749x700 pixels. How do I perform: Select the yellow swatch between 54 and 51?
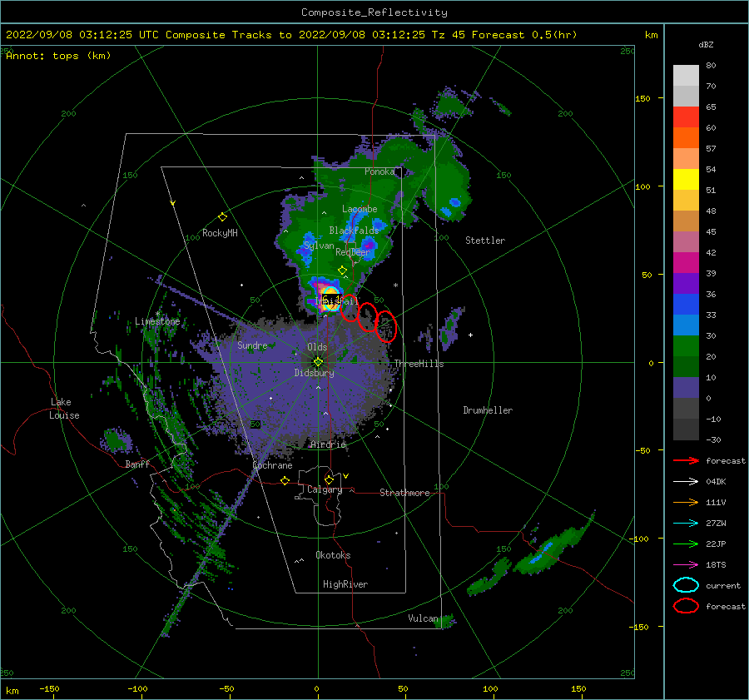[x=686, y=180]
